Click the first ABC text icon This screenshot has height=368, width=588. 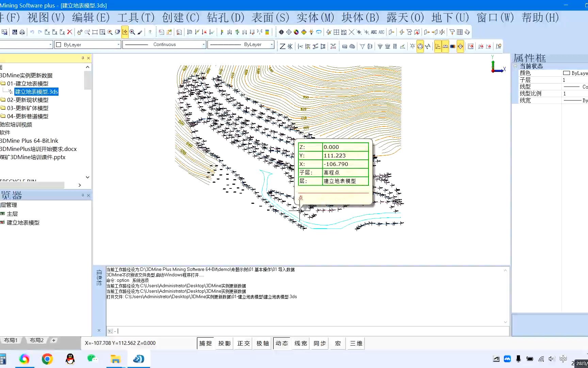pos(374,32)
